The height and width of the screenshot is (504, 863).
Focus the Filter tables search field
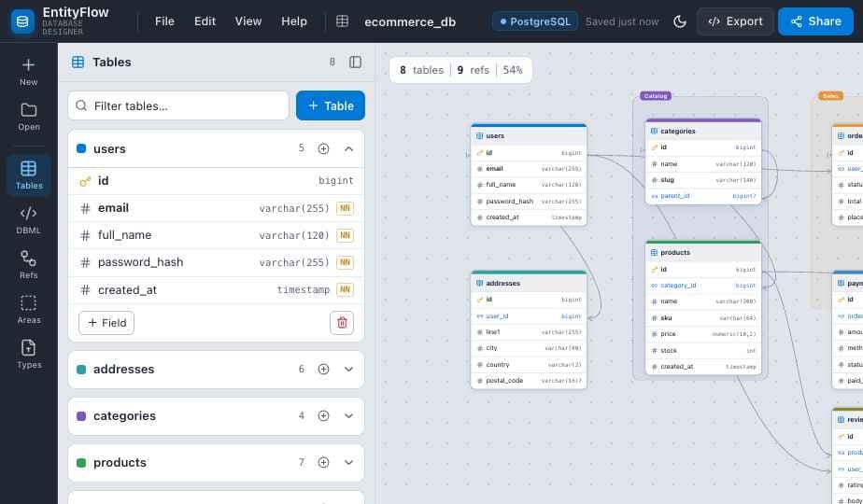[x=178, y=105]
